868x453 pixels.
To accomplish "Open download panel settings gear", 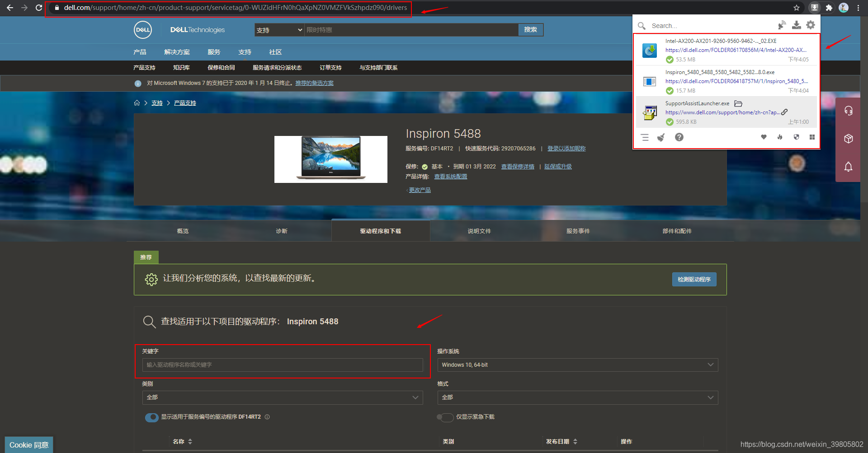I will click(x=811, y=25).
